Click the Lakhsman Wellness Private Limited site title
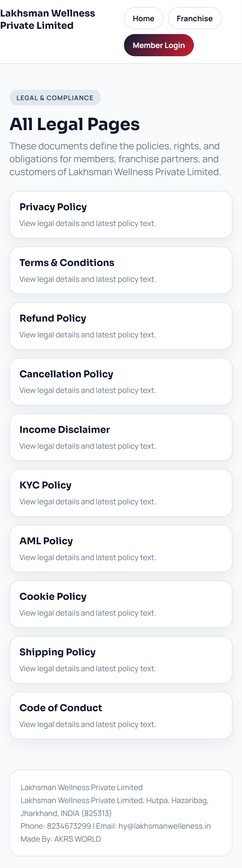Image resolution: width=242 pixels, height=868 pixels. tap(48, 20)
